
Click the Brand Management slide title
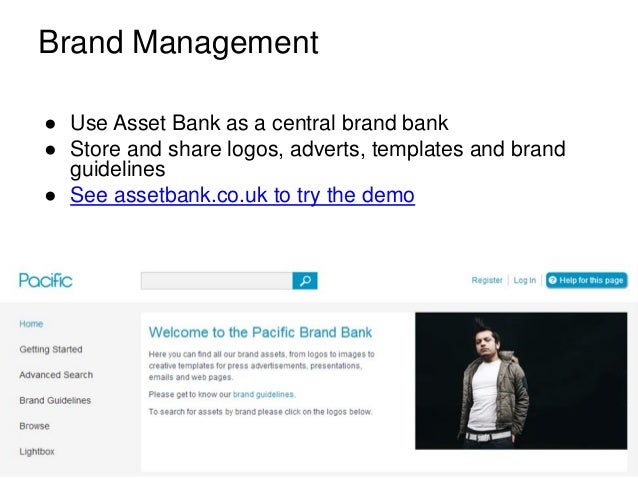[178, 42]
